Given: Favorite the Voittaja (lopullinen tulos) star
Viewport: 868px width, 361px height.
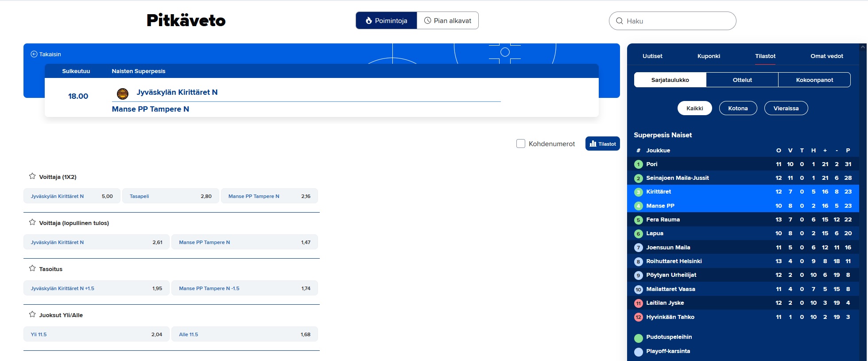Looking at the screenshot, I should point(32,222).
